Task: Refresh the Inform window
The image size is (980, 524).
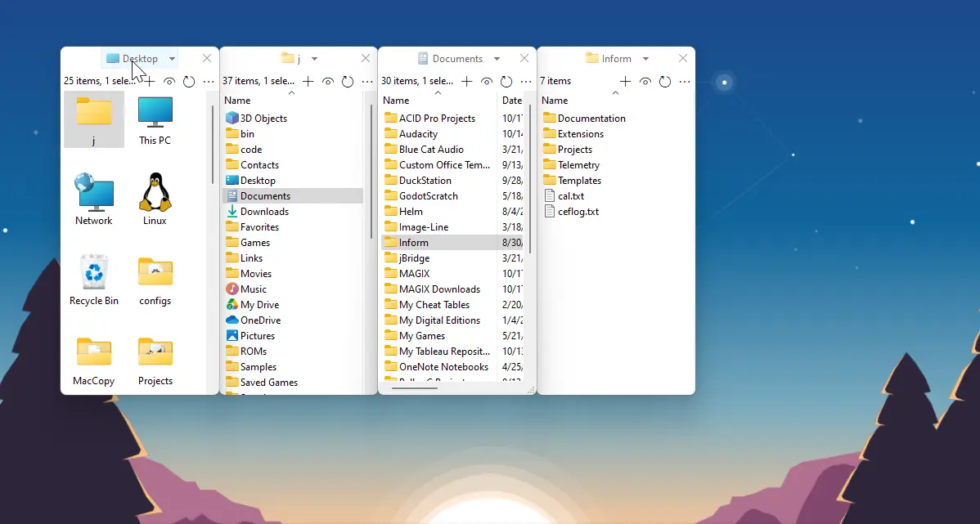Action: [x=666, y=81]
